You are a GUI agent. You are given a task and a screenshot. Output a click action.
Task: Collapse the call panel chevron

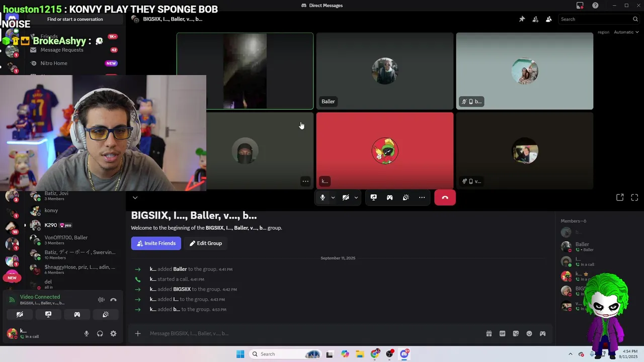pos(135,198)
